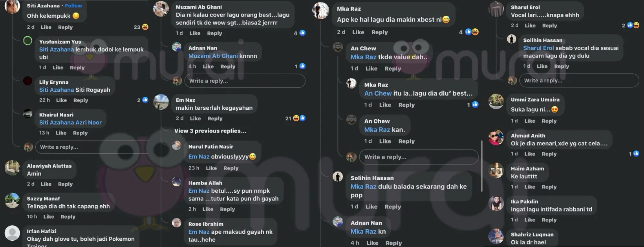Screen dimensions: 644x247
Task: Open Siti Azahana's profile picture
Action: [x=12, y=6]
